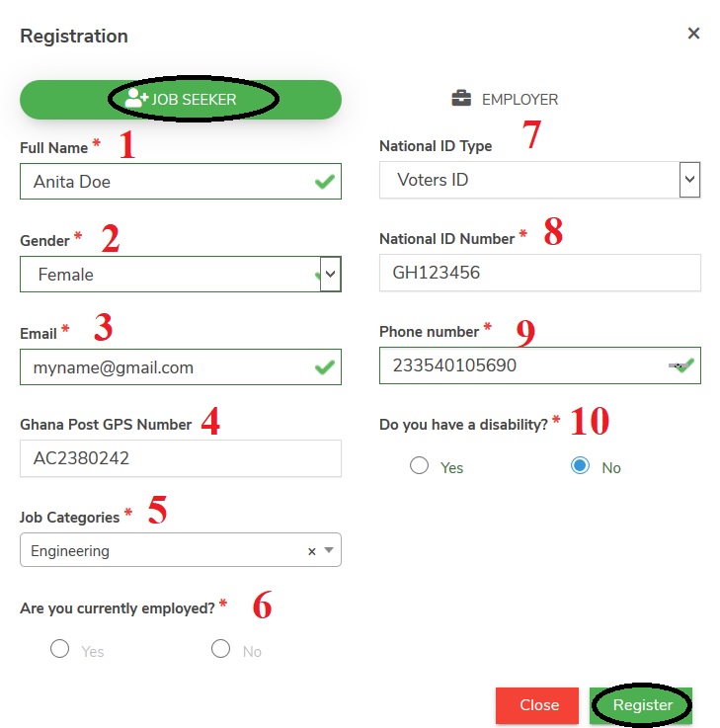Close the Registration dialog with X
Screen dimensions: 720x728
693,34
